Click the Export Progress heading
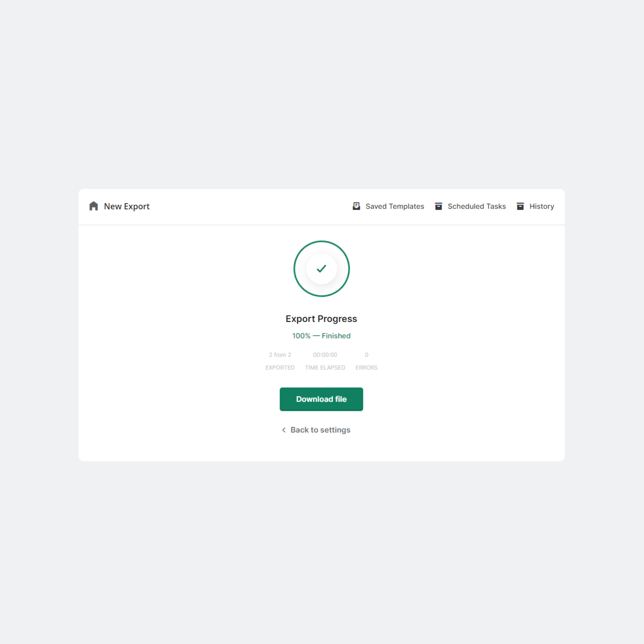 (321, 319)
